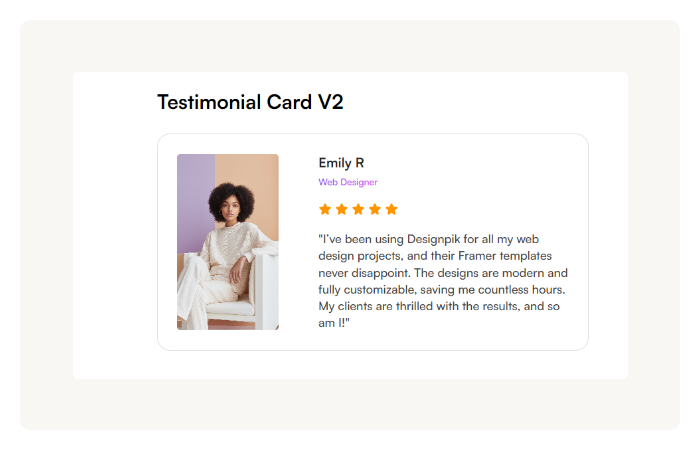Image resolution: width=700 pixels, height=450 pixels.
Task: Click the word Card in the heading
Action: [289, 102]
